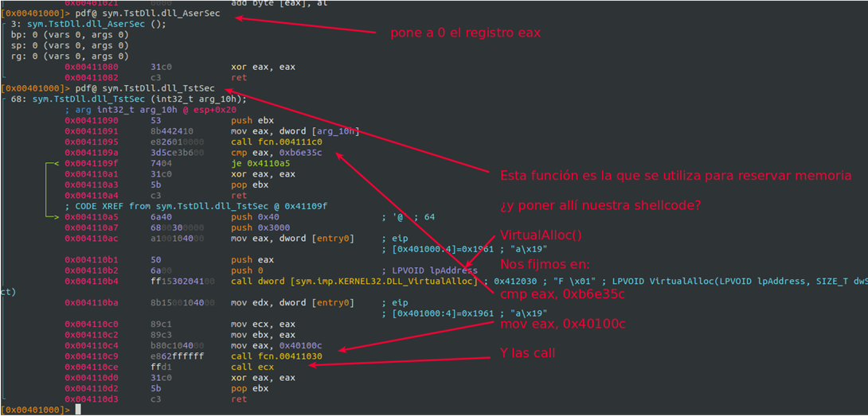Click the red annotation 'pone a 0 el registro eax'
Image resolution: width=868 pixels, height=416 pixels.
466,33
